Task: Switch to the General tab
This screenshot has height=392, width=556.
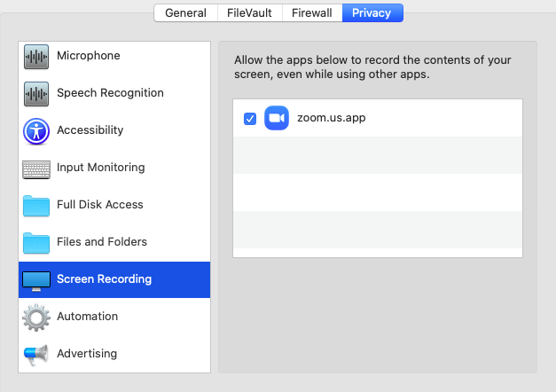Action: (x=185, y=12)
